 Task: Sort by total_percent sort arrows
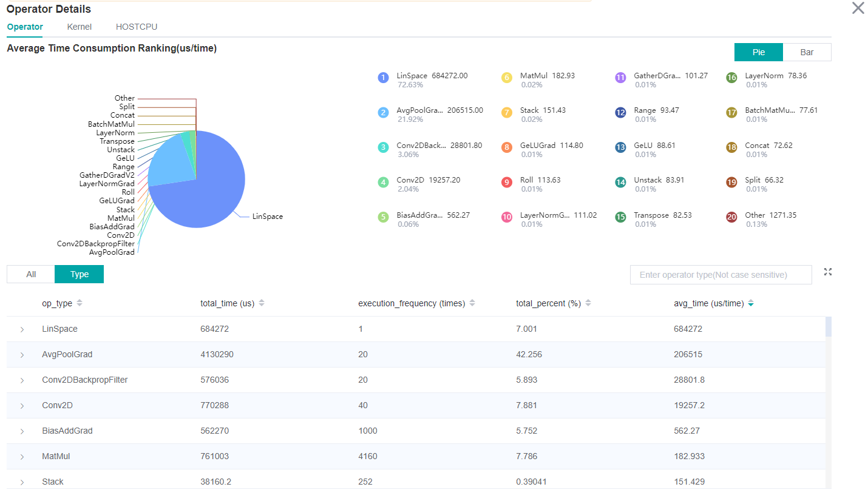[588, 303]
